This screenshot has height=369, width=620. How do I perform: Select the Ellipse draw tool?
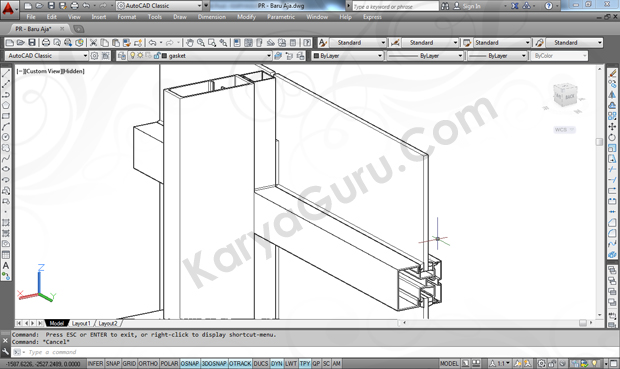(x=6, y=169)
